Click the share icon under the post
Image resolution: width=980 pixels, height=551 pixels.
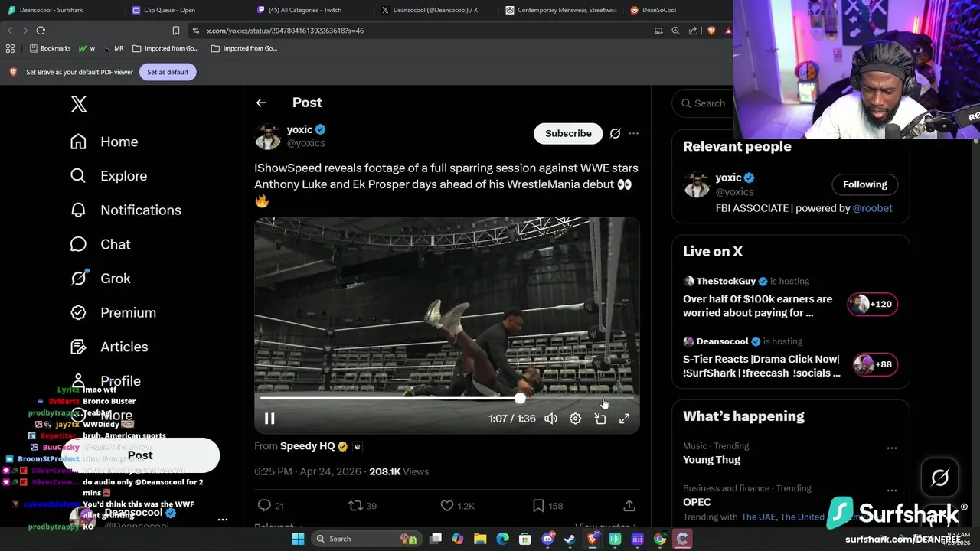(x=629, y=505)
